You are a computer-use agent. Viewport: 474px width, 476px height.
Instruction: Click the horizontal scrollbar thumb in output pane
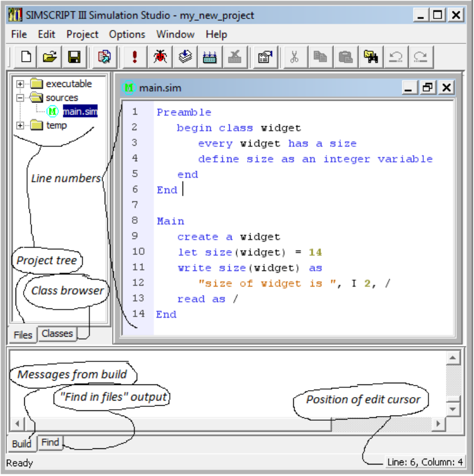[x=178, y=424]
